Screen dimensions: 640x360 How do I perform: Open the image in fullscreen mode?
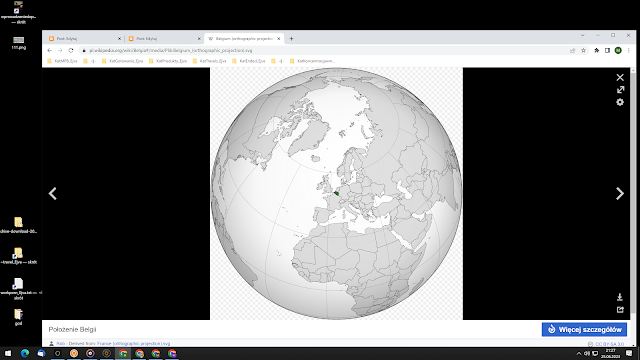pyautogui.click(x=620, y=89)
